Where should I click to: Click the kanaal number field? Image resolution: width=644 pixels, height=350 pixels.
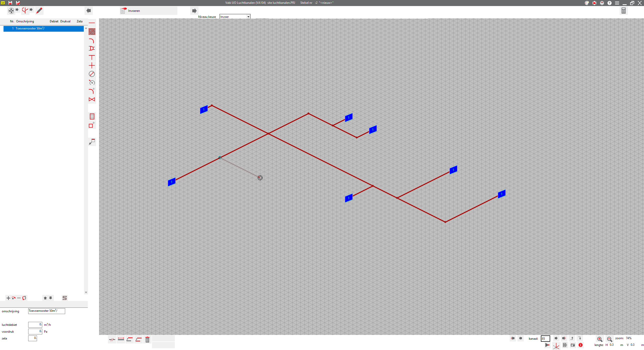(545, 338)
